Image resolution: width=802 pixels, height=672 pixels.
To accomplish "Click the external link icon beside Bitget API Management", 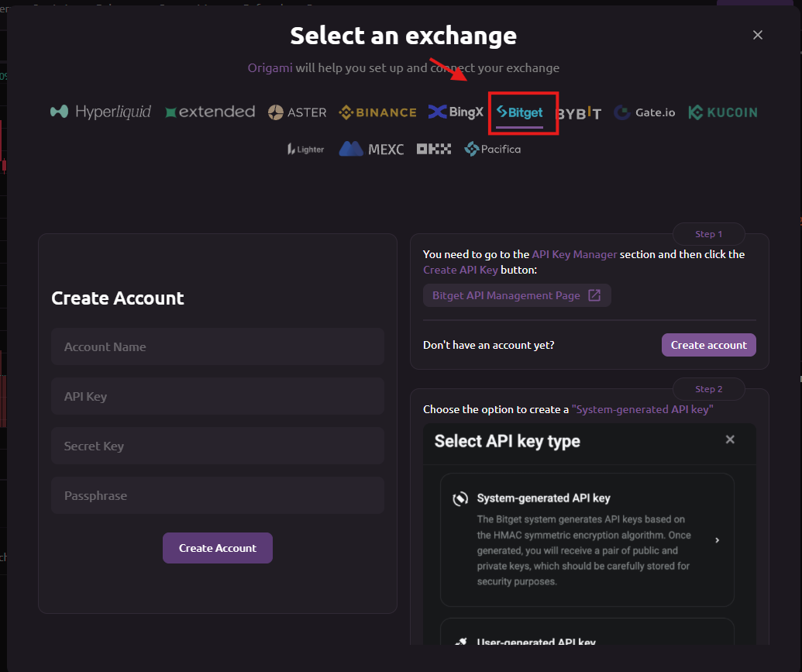I will (594, 295).
